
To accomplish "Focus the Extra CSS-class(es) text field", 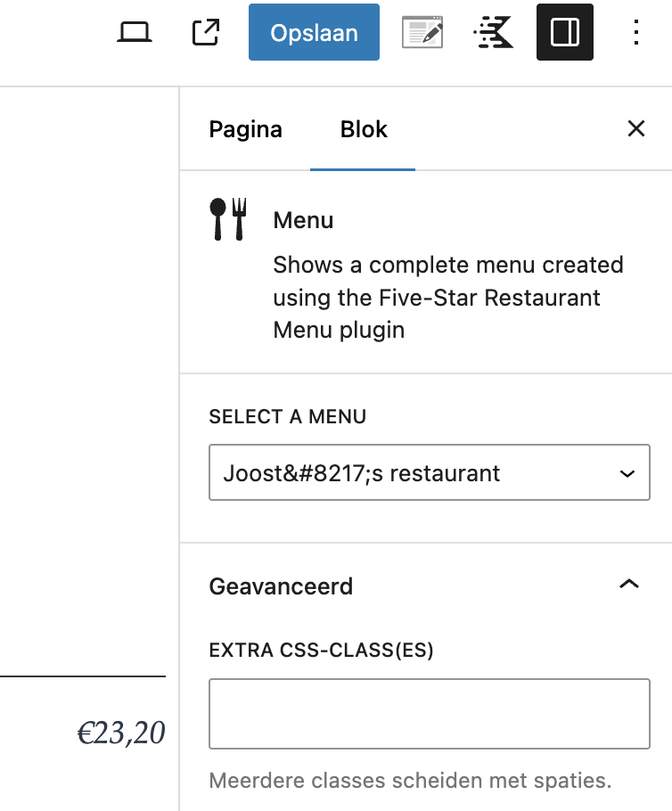I will [x=429, y=714].
